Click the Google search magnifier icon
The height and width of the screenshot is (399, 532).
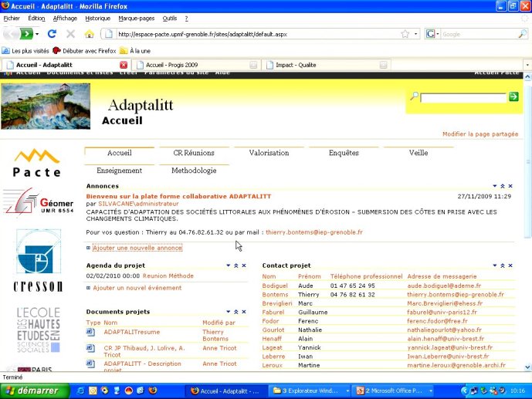(523, 34)
